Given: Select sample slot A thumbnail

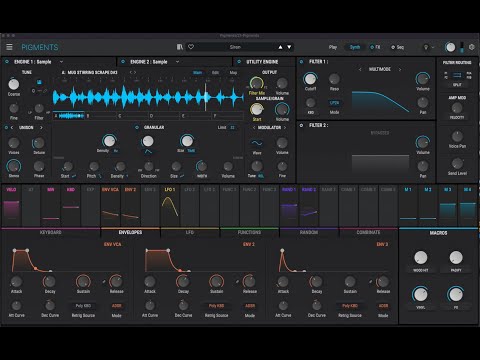Looking at the screenshot, I should point(69,116).
